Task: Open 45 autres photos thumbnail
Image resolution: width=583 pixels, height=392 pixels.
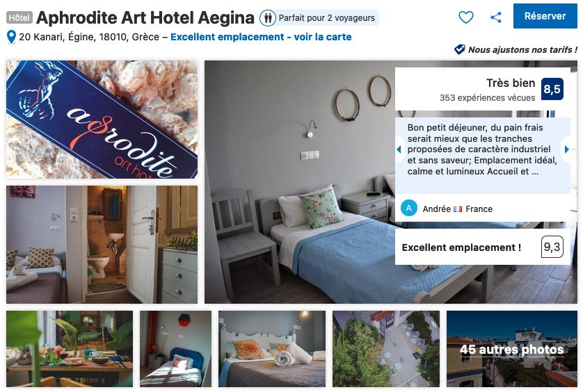Action: click(511, 349)
